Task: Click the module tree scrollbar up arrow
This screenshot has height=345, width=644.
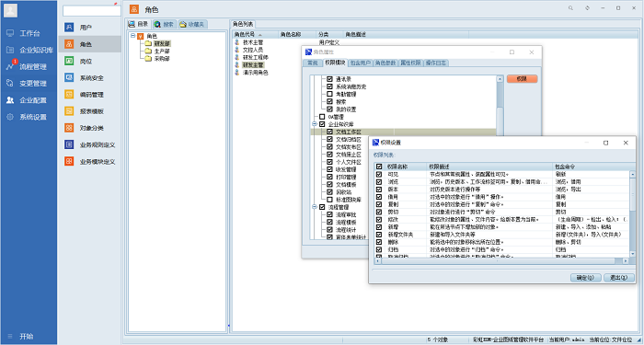Action: [500, 79]
